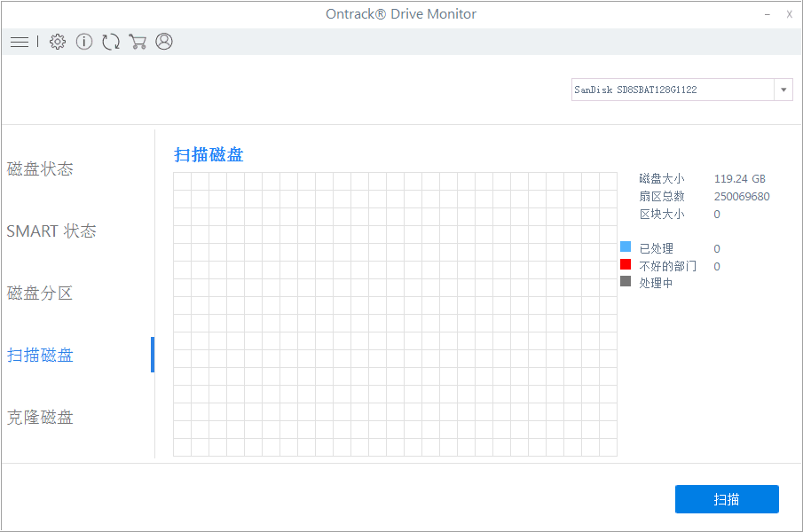This screenshot has height=532, width=803.
Task: Click the red 不好的部门 legend swatch
Action: [x=626, y=264]
